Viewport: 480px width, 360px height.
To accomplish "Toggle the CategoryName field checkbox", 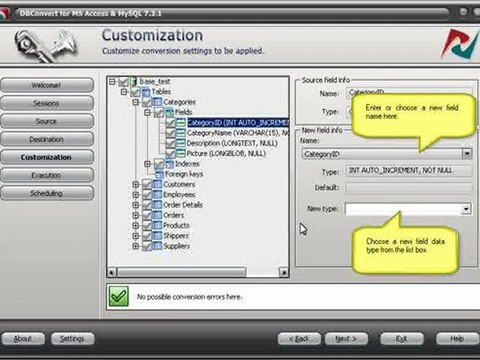I will point(171,133).
